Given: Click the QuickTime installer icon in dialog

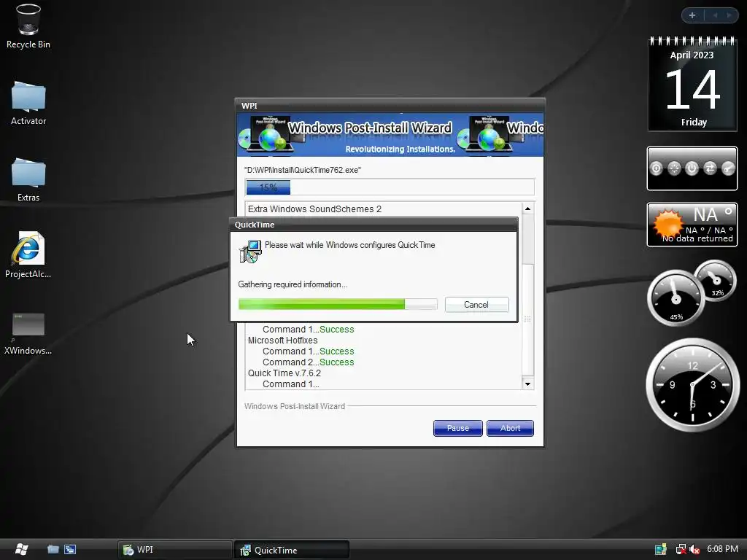Looking at the screenshot, I should tap(250, 252).
